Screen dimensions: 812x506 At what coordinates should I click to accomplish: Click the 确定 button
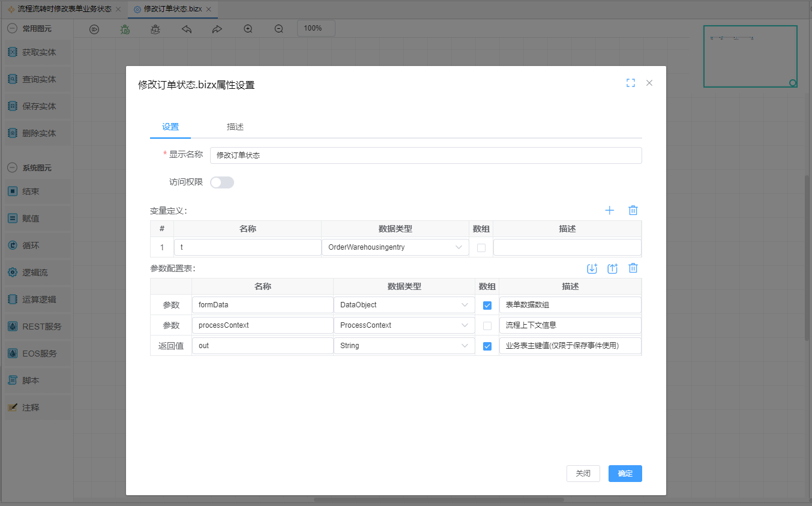click(x=625, y=473)
